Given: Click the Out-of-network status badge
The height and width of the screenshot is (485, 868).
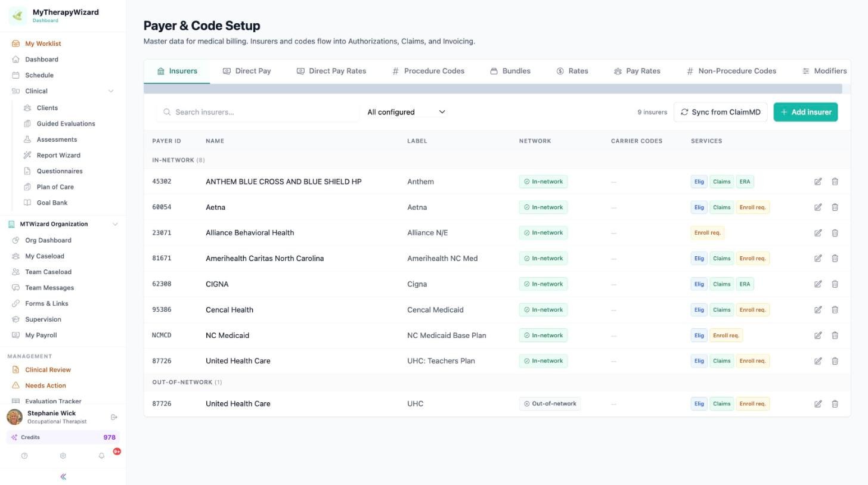Looking at the screenshot, I should coord(550,404).
